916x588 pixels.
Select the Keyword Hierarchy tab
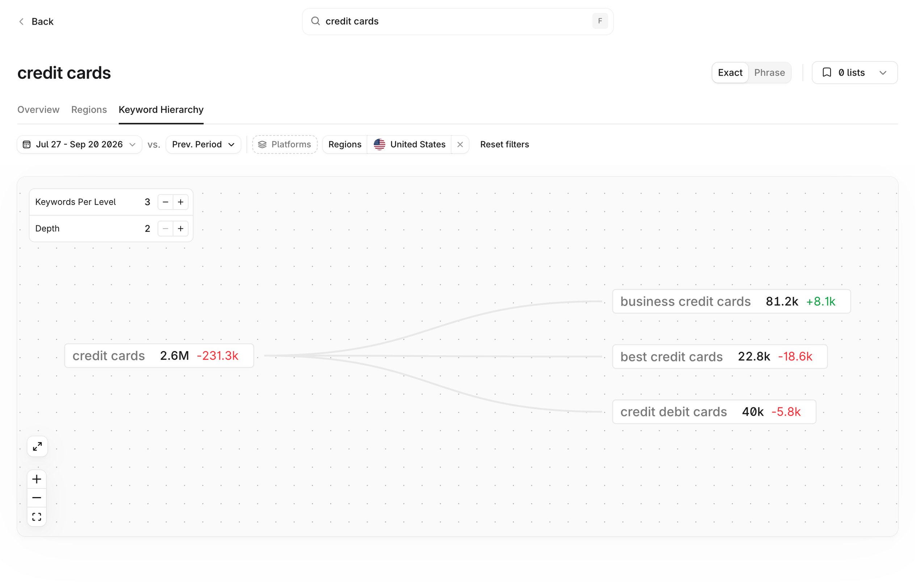161,110
